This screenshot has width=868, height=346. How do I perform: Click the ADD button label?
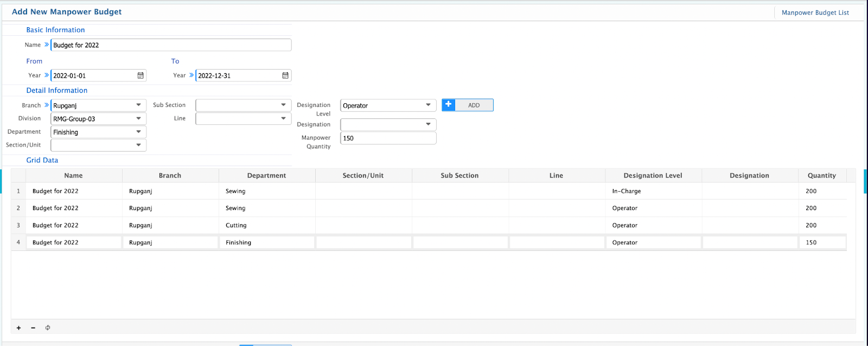[x=474, y=105]
